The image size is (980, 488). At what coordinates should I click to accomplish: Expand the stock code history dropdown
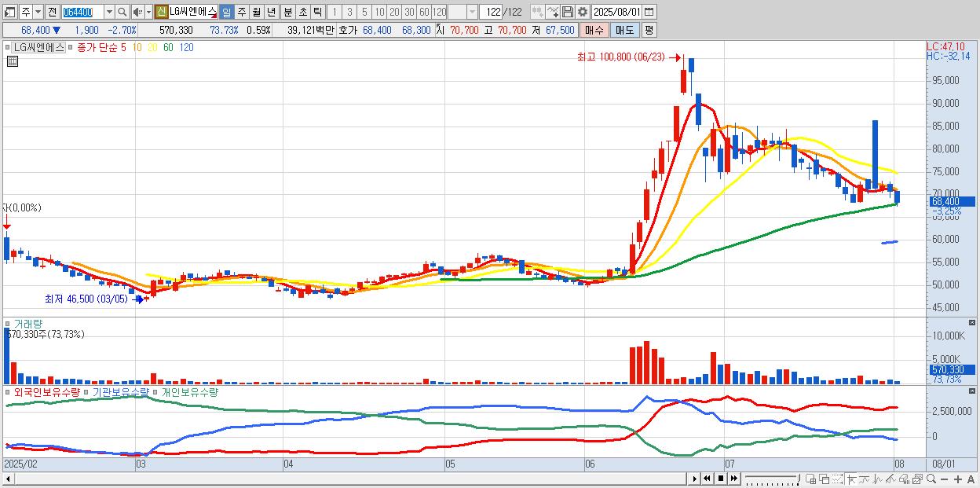(109, 12)
